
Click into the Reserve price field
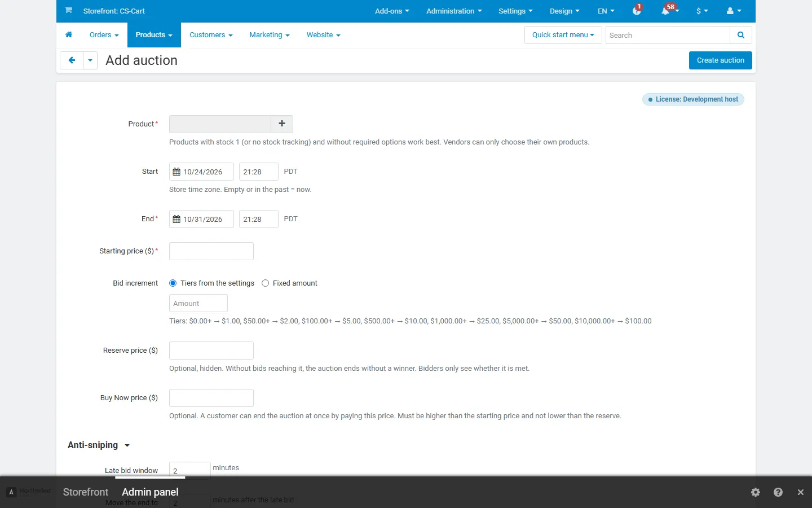tap(211, 351)
